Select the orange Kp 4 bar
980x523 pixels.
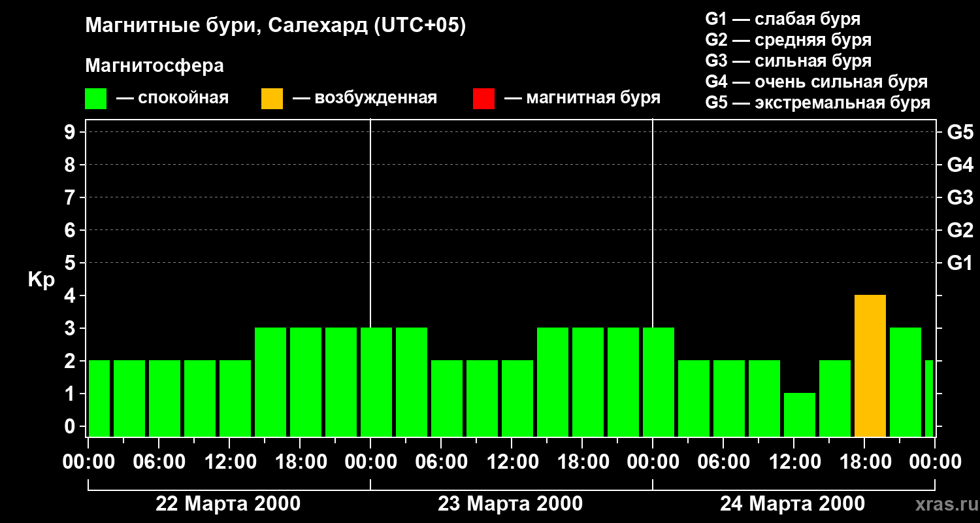pos(870,365)
